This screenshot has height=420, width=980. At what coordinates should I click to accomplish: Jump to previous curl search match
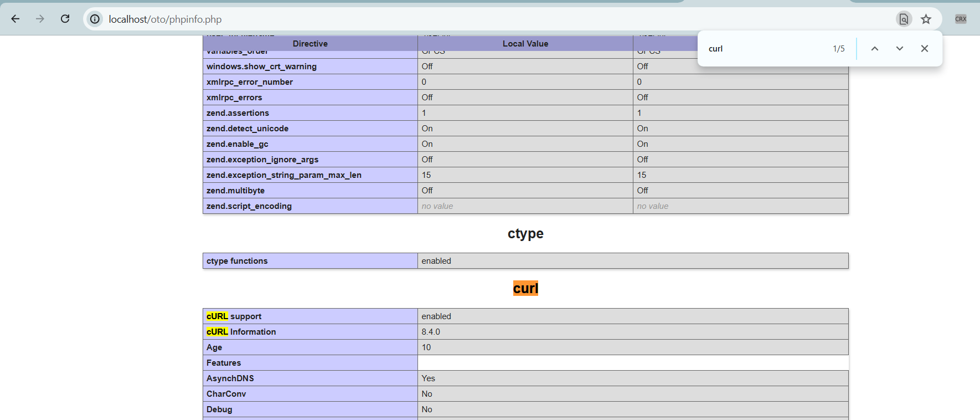[875, 49]
